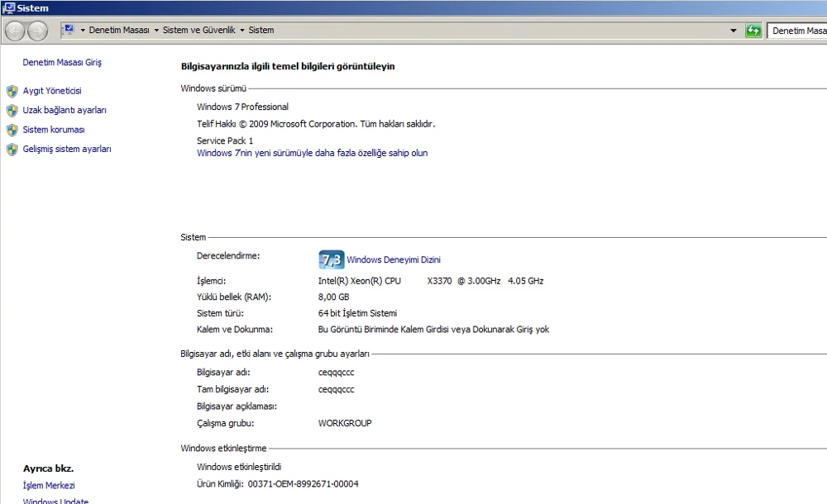The width and height of the screenshot is (827, 504).
Task: Open the address bar history dropdown arrow
Action: (733, 31)
